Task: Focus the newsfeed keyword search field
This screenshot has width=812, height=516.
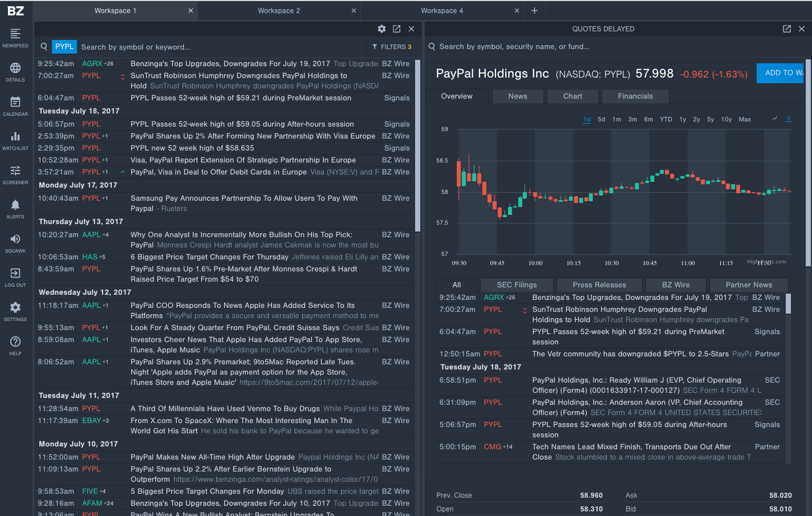Action: 220,47
